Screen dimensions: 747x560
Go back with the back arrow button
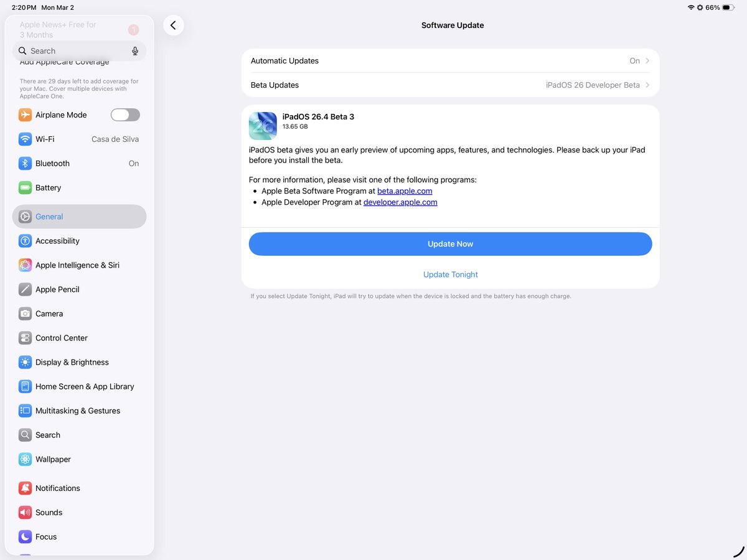[173, 26]
